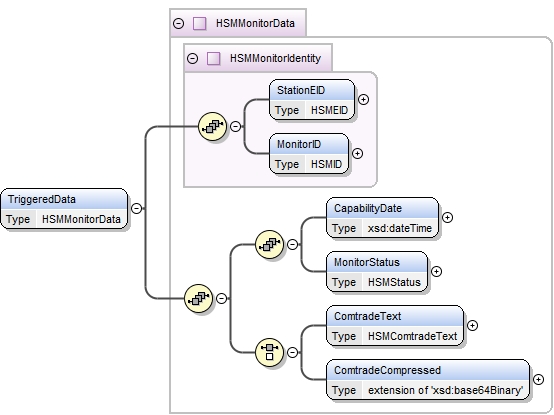Image resolution: width=554 pixels, height=415 pixels.
Task: Expand the StationEID element
Action: 364,100
